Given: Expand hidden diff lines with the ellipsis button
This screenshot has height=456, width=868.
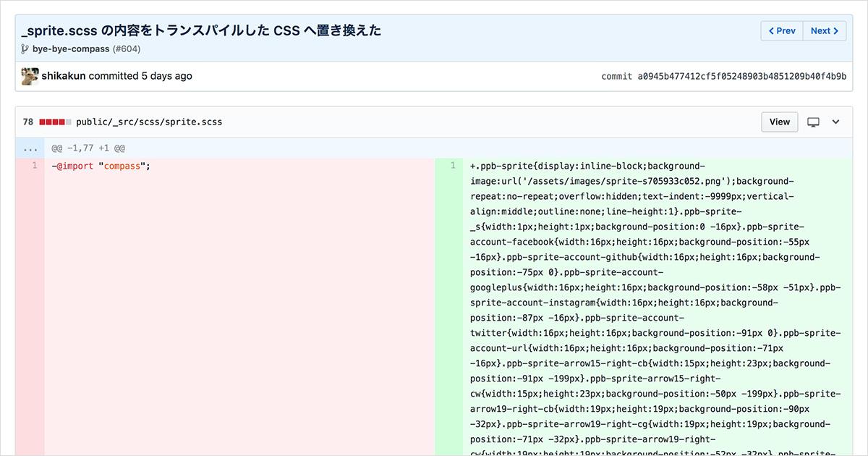Looking at the screenshot, I should pos(30,147).
